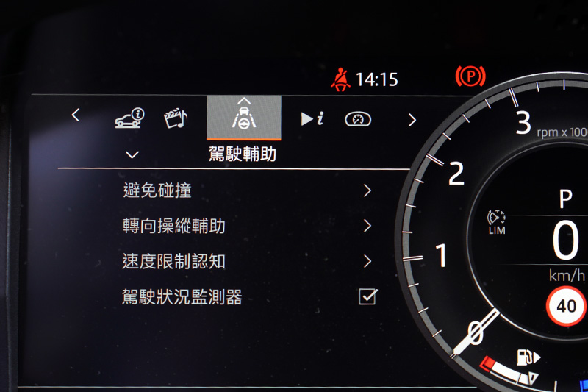Screen dimensions: 588x392
Task: Open the media clapperboard music icon
Action: pos(175,118)
